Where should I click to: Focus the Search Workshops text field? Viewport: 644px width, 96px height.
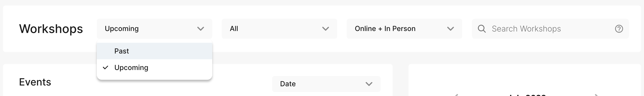click(x=550, y=28)
